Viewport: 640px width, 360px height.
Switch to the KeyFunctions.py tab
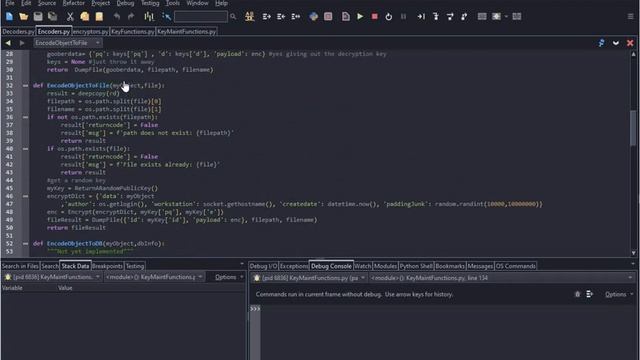(133, 31)
